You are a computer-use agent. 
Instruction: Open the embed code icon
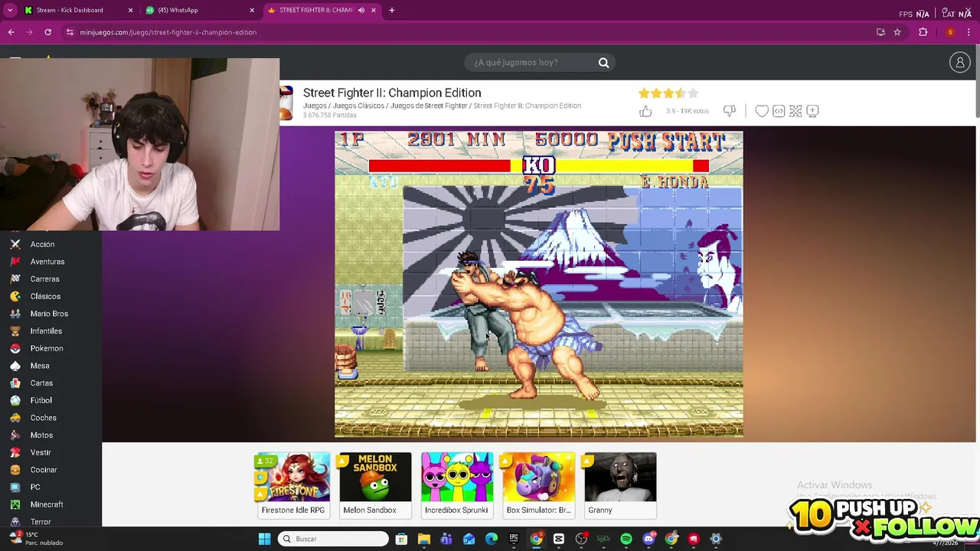pyautogui.click(x=779, y=111)
